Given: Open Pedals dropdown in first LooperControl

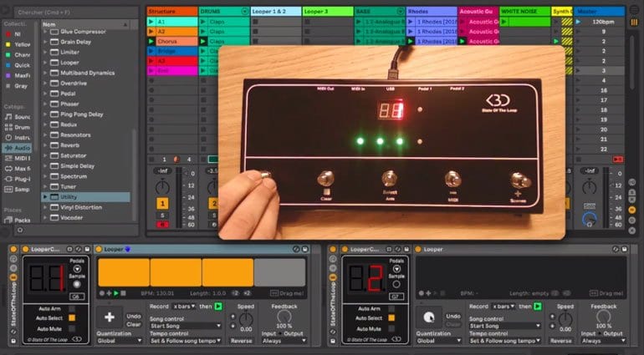Looking at the screenshot, I should (x=77, y=269).
